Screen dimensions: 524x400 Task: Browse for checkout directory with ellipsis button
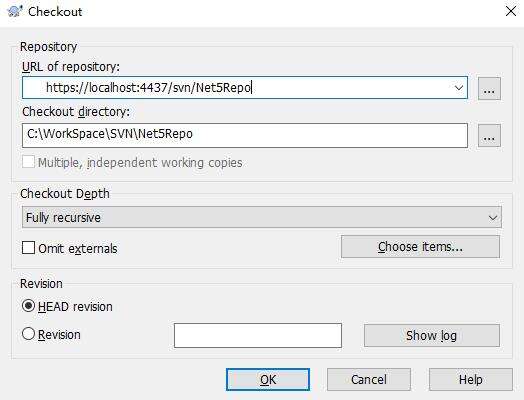tap(489, 136)
